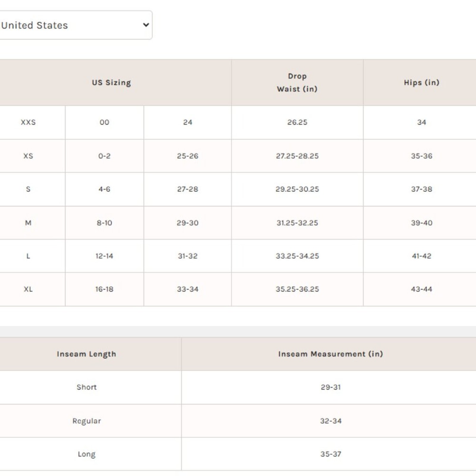
Task: Select the Long inseam label
Action: 87,454
